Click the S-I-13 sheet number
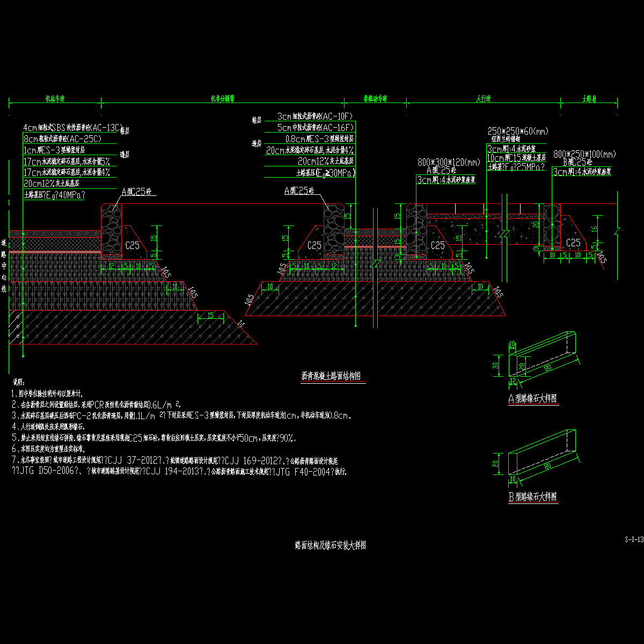 click(634, 540)
